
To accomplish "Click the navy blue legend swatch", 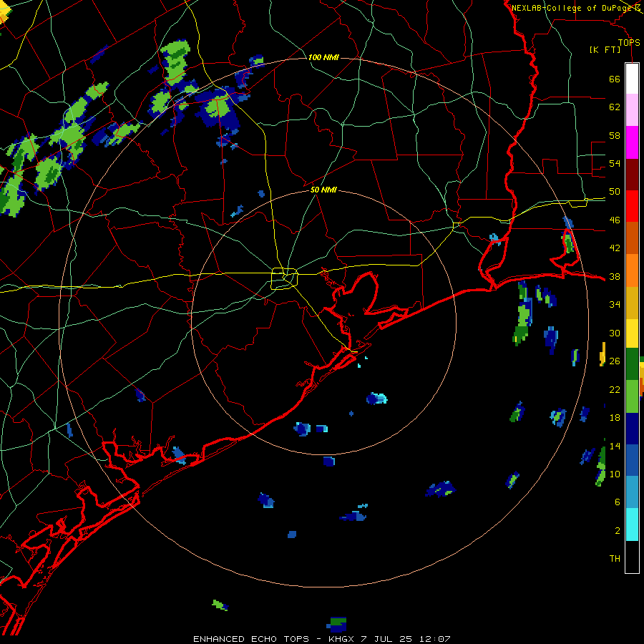I will (632, 429).
